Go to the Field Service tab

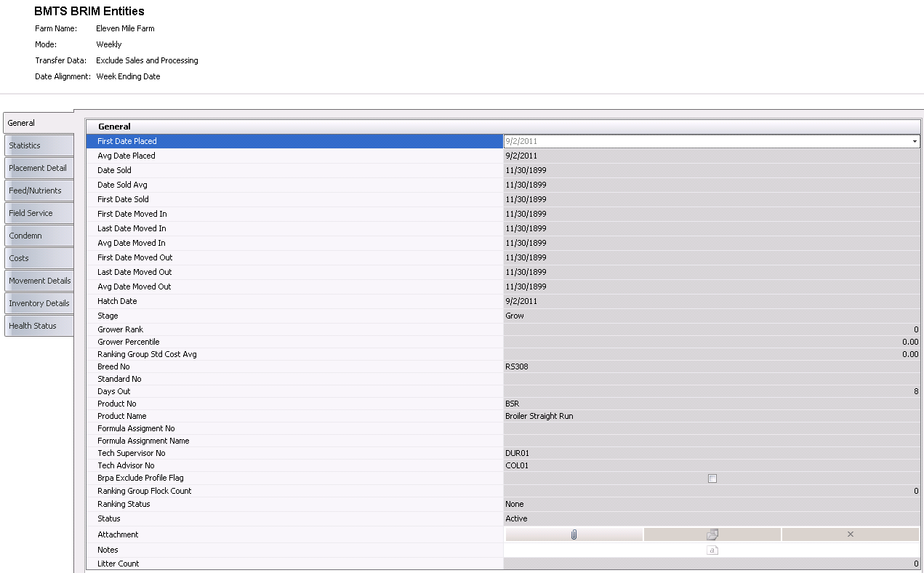(x=39, y=213)
